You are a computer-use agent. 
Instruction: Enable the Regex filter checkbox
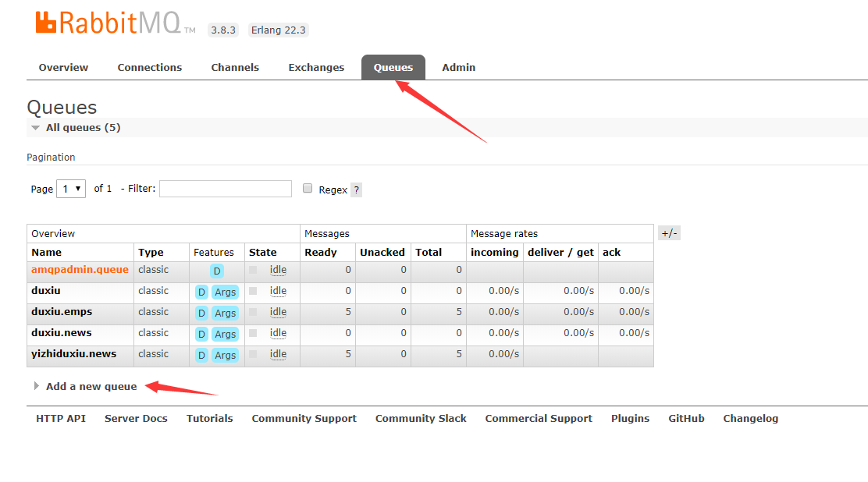pos(308,189)
